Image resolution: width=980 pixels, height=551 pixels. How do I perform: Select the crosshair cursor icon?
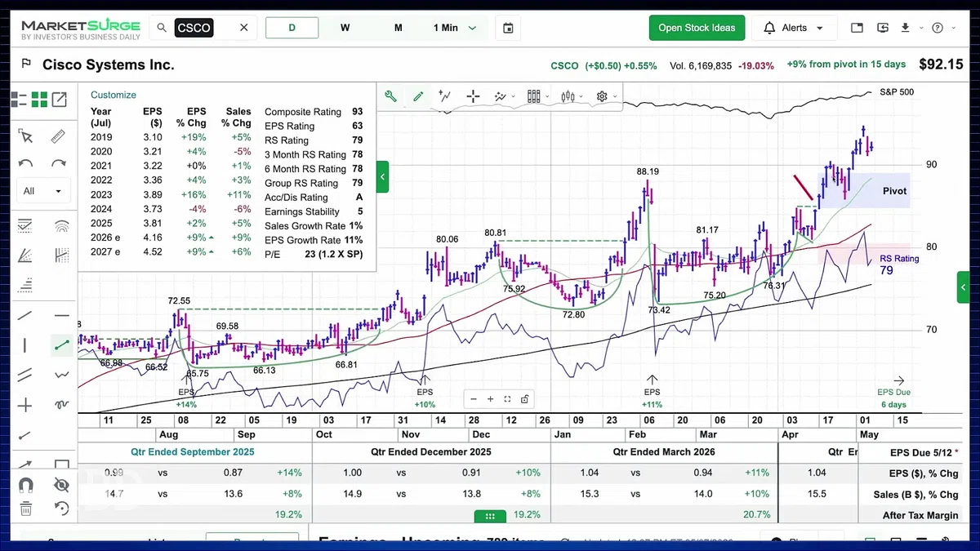click(473, 96)
